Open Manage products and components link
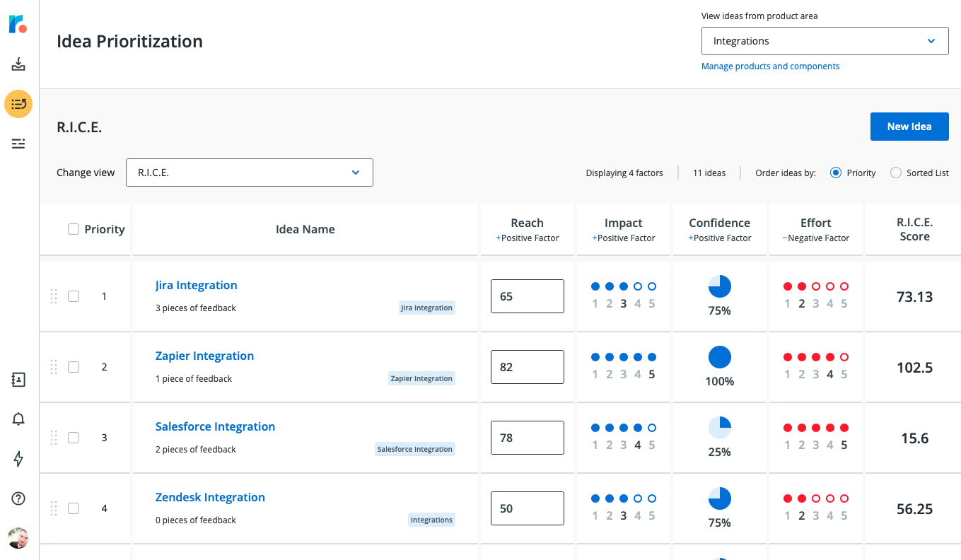 (x=770, y=66)
